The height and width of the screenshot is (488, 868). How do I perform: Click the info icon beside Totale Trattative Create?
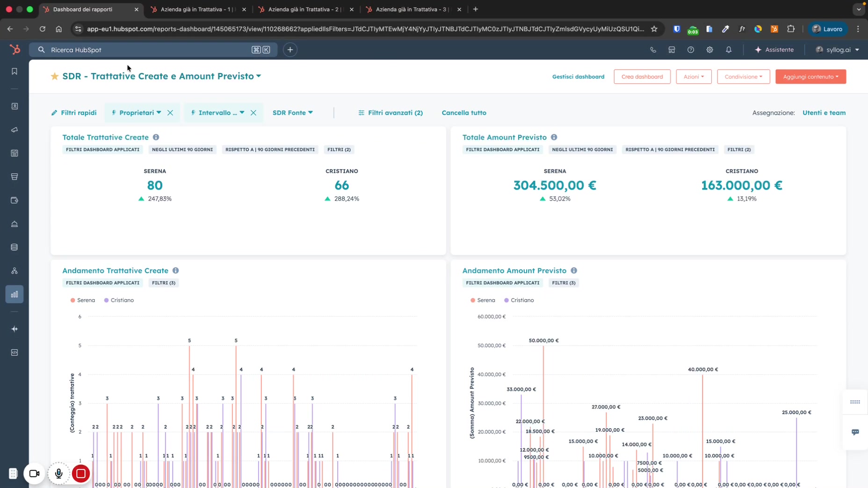pos(156,137)
